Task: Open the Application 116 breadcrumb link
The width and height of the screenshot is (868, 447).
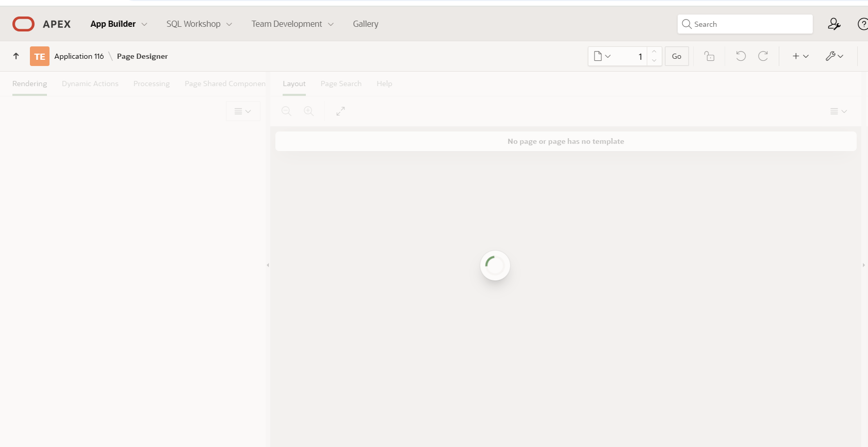Action: click(79, 56)
